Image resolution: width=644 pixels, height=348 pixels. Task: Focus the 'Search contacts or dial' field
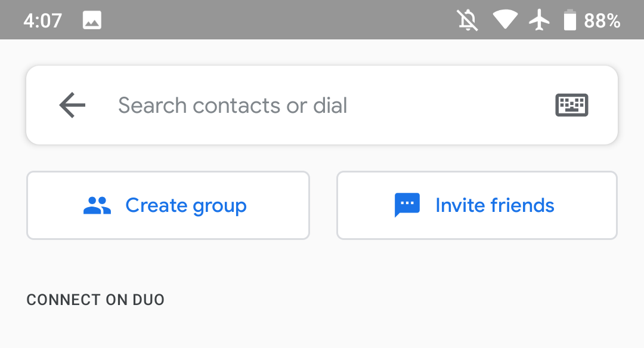click(x=233, y=106)
